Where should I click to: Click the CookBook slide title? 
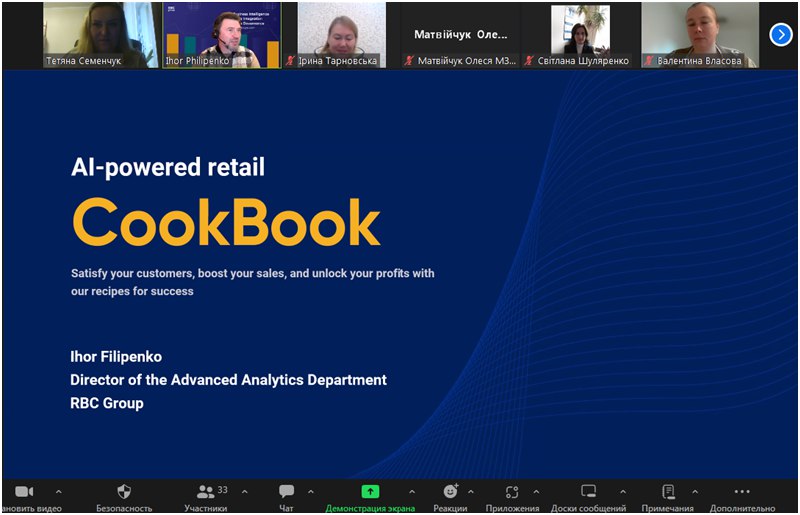coord(227,222)
